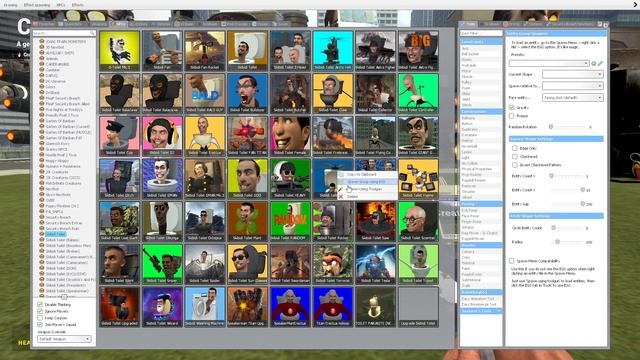The width and height of the screenshot is (640, 360).
Task: Select the pink Skibidi Toilet Cop icon
Action: pos(119,136)
